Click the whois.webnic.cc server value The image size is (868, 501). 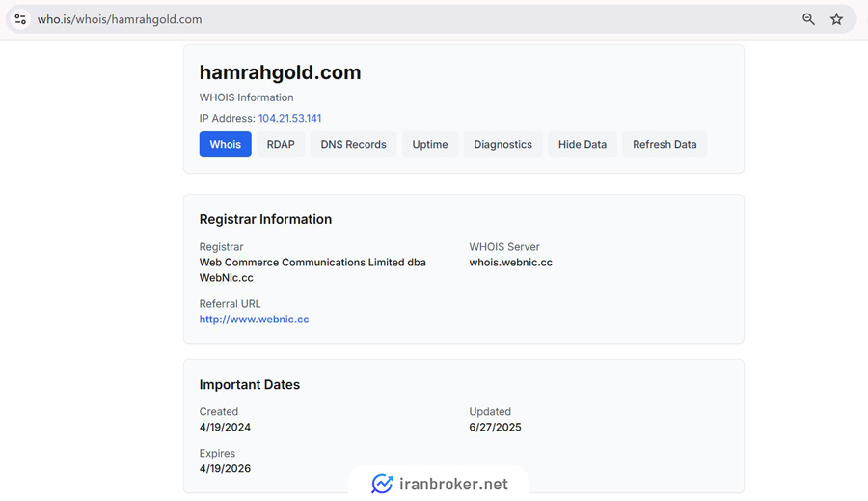pyautogui.click(x=510, y=263)
